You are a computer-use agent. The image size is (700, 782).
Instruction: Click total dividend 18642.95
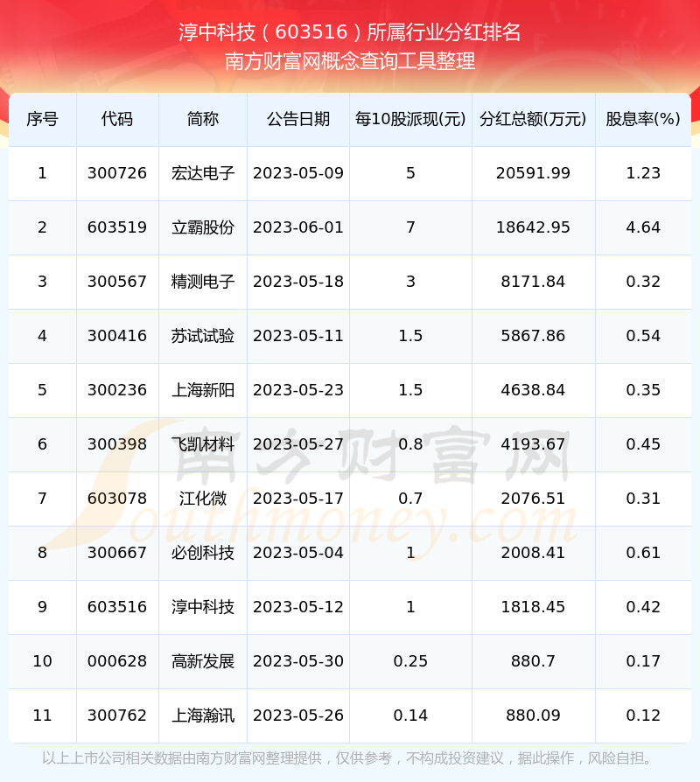tap(533, 227)
